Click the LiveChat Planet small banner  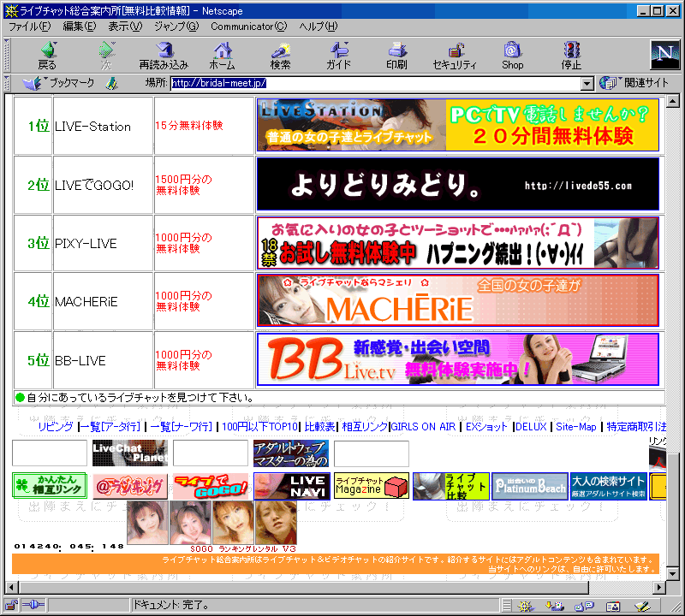point(130,453)
